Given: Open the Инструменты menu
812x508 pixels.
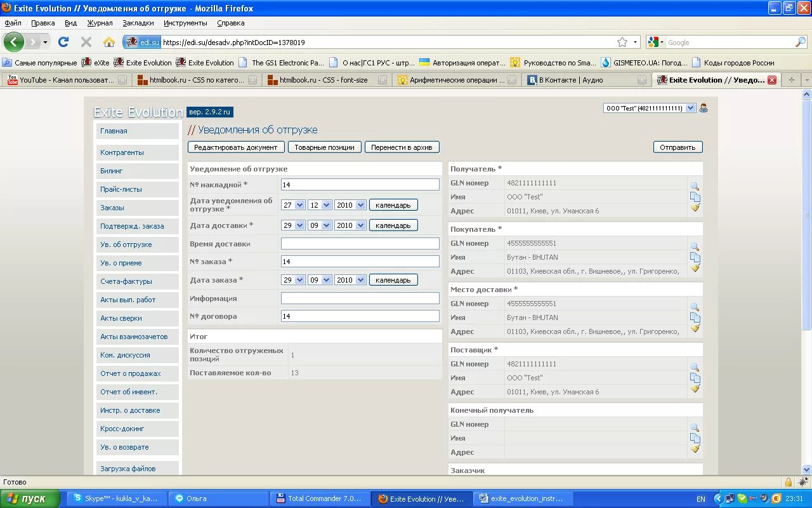Looking at the screenshot, I should tap(185, 23).
